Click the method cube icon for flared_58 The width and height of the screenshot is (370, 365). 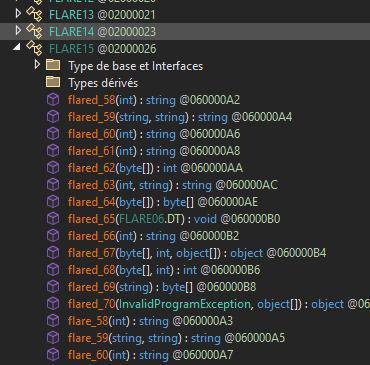pos(53,99)
